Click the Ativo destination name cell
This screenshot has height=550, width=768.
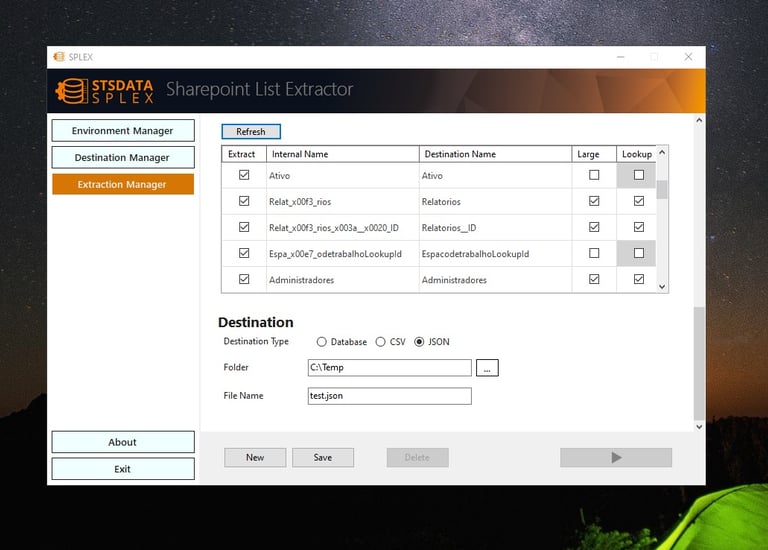495,175
